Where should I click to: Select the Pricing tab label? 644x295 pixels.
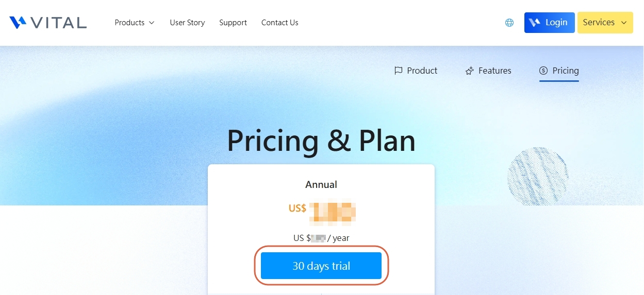(x=566, y=71)
